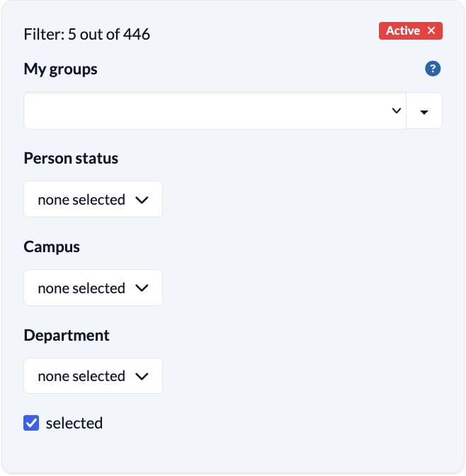Focus the empty My groups select field
Image resolution: width=466 pixels, height=476 pixels.
[x=205, y=111]
